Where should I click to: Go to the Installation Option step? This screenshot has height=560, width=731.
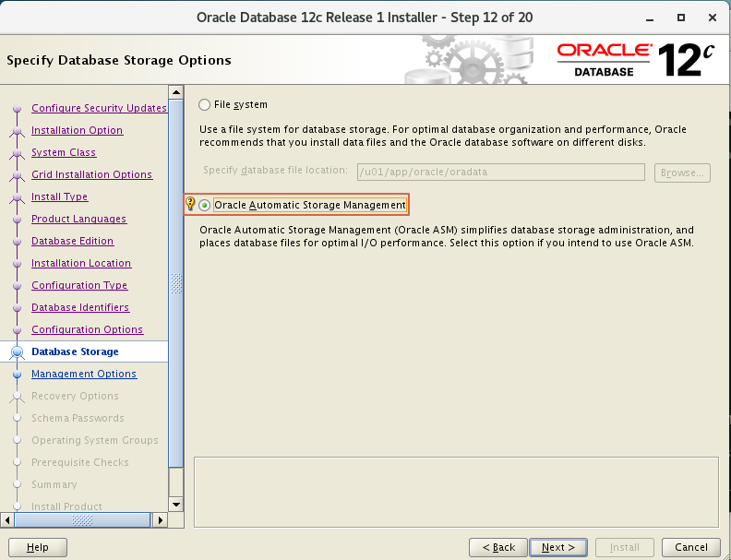click(77, 130)
